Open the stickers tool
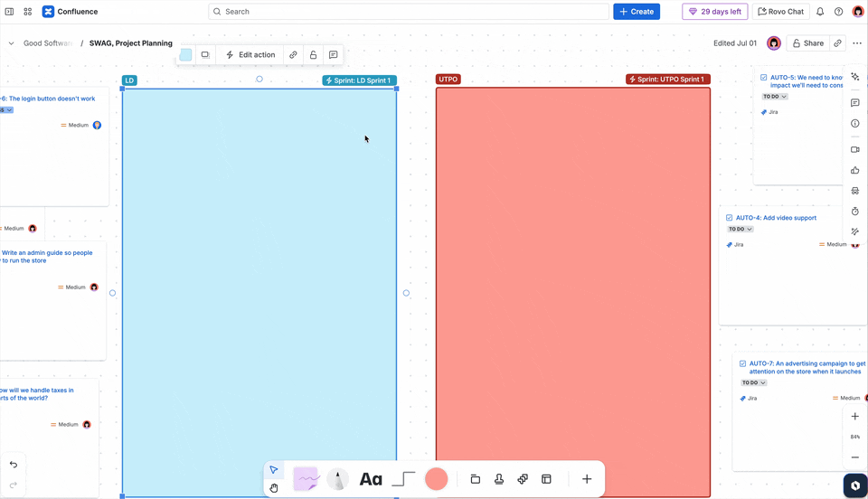868x499 pixels. point(523,479)
